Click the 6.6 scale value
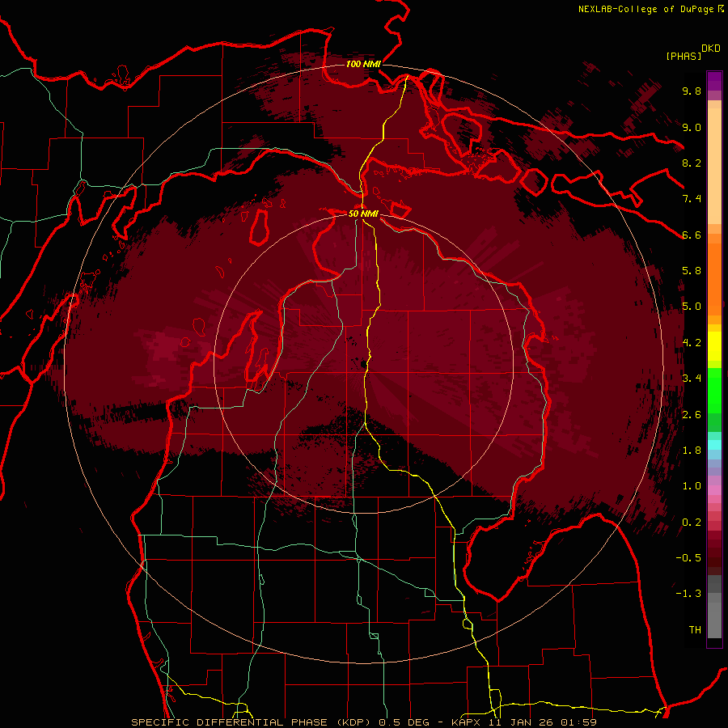This screenshot has height=728, width=728. (x=692, y=235)
